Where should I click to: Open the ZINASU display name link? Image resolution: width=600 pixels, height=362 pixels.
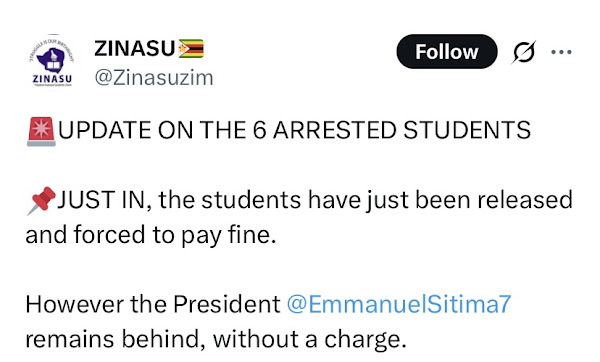click(x=135, y=49)
